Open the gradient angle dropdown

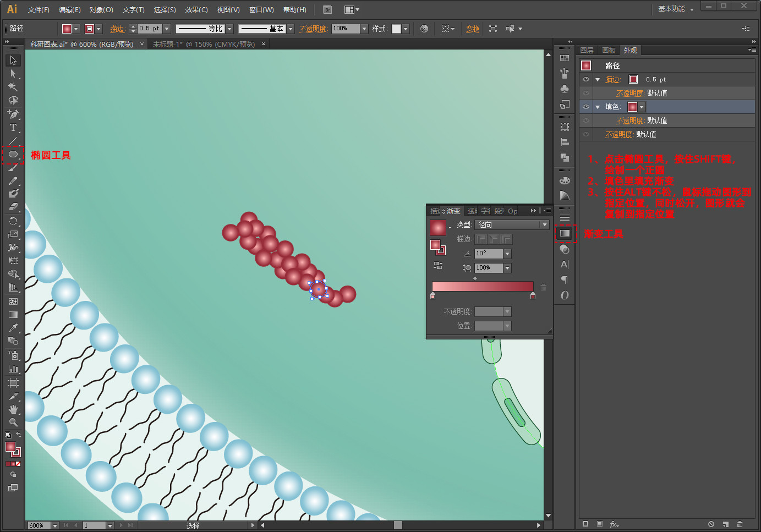[x=507, y=254]
